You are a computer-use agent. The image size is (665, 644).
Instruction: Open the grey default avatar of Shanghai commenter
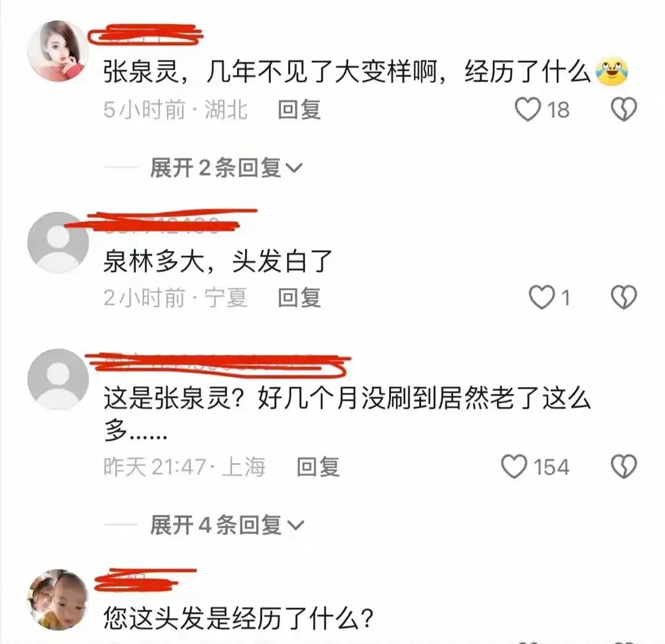coord(58,379)
